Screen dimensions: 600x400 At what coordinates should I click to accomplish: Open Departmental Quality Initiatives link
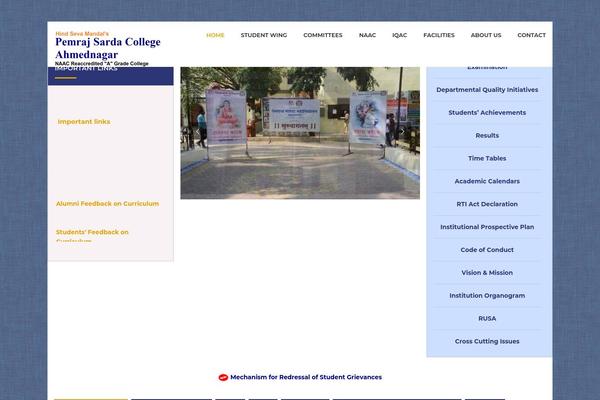point(487,90)
